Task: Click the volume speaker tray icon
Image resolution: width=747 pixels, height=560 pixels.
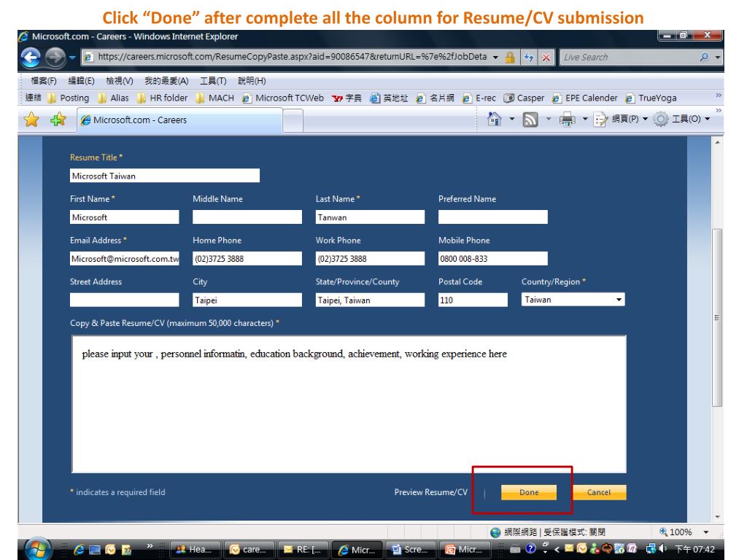Action: pyautogui.click(x=662, y=548)
